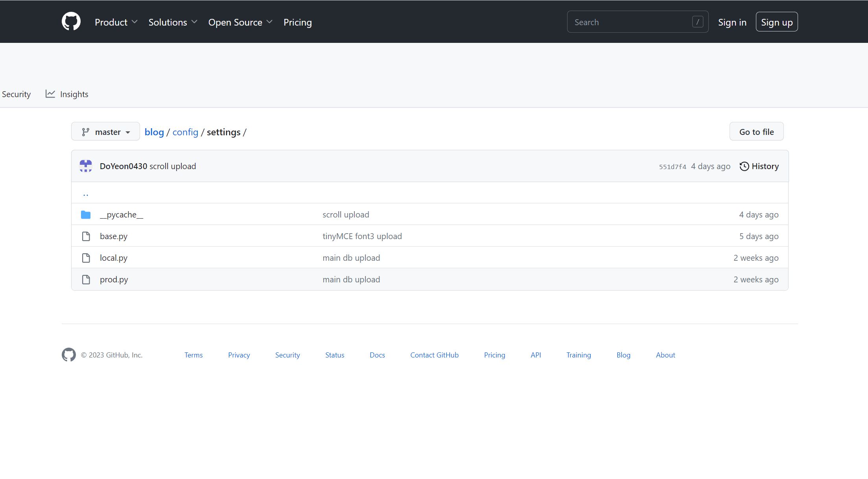Open the local.py file
The image size is (868, 479).
(x=114, y=258)
